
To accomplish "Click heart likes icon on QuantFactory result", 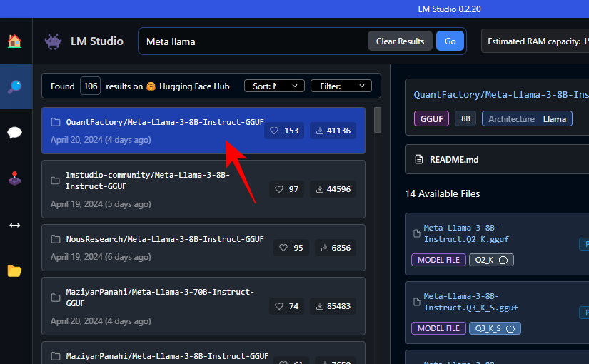I will (274, 131).
